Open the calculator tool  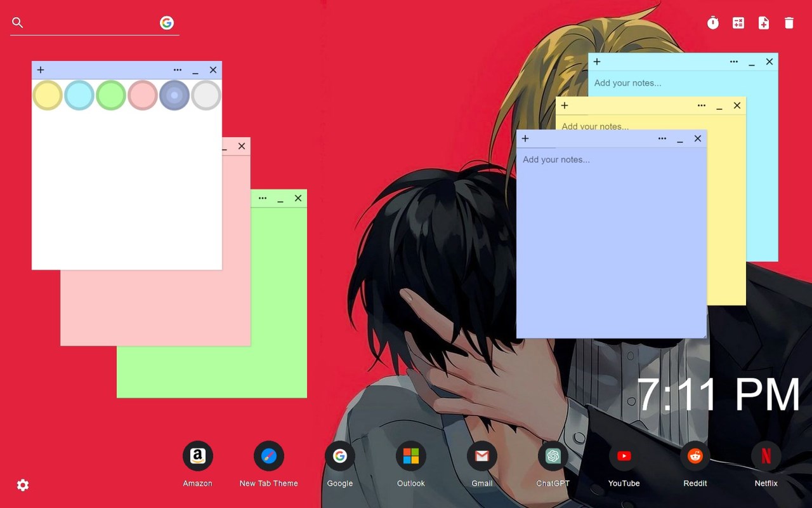738,23
